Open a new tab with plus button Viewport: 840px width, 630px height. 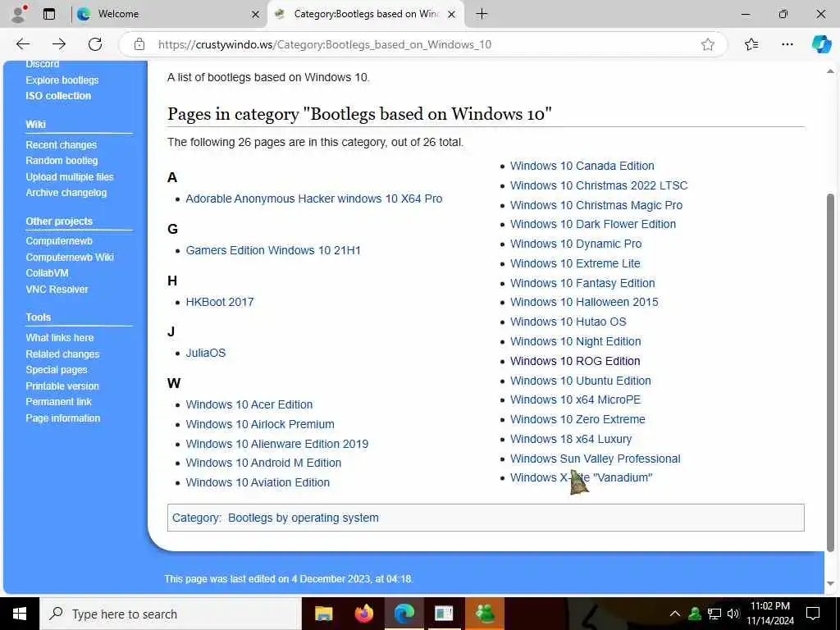click(482, 14)
